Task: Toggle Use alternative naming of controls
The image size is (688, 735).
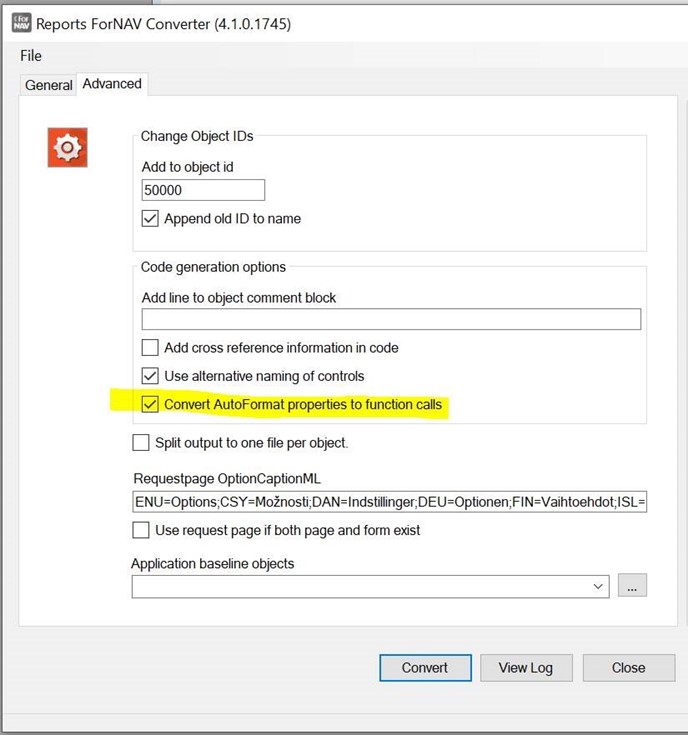Action: (x=150, y=376)
